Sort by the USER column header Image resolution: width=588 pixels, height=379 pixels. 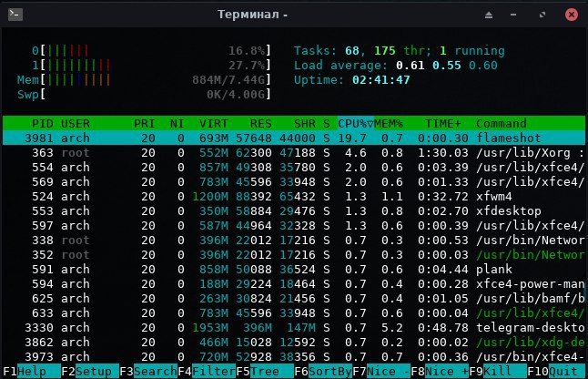click(76, 124)
